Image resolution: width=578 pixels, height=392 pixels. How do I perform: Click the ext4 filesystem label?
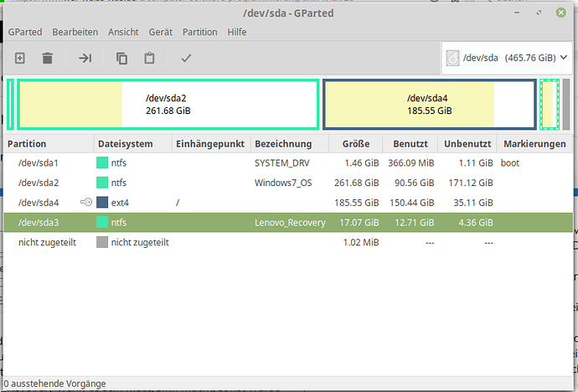click(120, 203)
